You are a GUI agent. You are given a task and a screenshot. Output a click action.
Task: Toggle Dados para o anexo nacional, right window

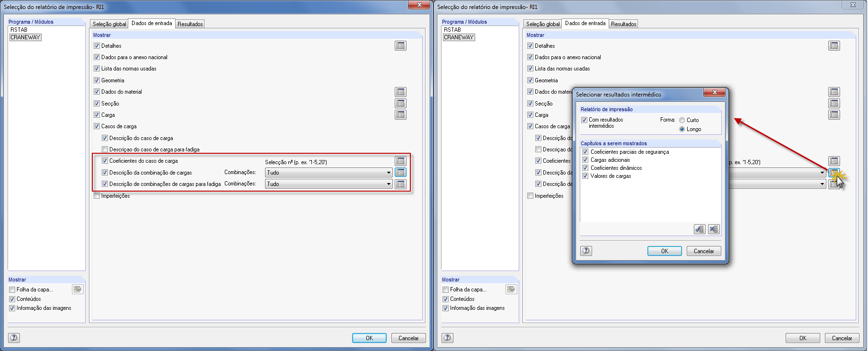coord(530,57)
